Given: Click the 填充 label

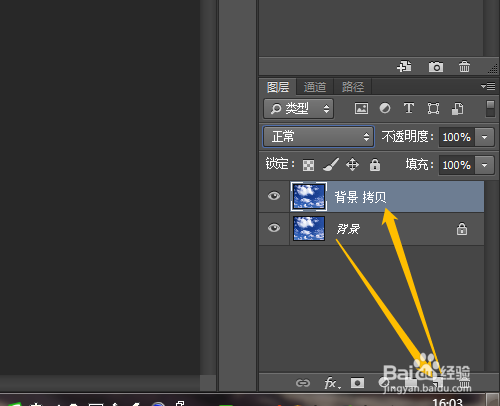Looking at the screenshot, I should tap(419, 165).
